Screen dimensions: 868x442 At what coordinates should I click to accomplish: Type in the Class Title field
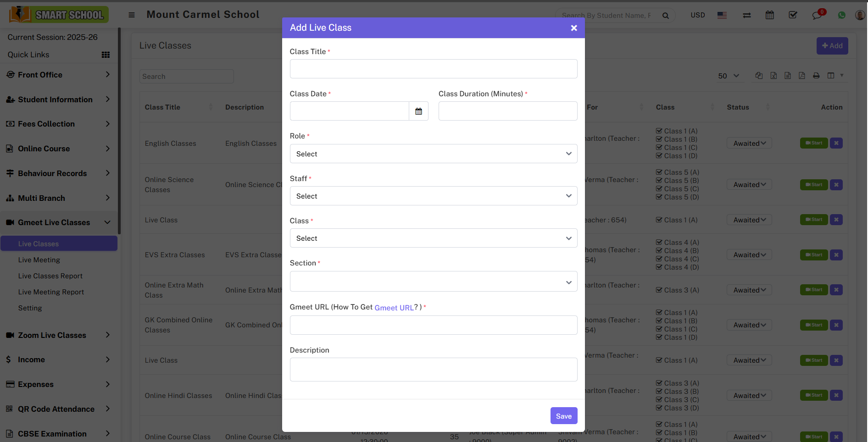tap(433, 69)
